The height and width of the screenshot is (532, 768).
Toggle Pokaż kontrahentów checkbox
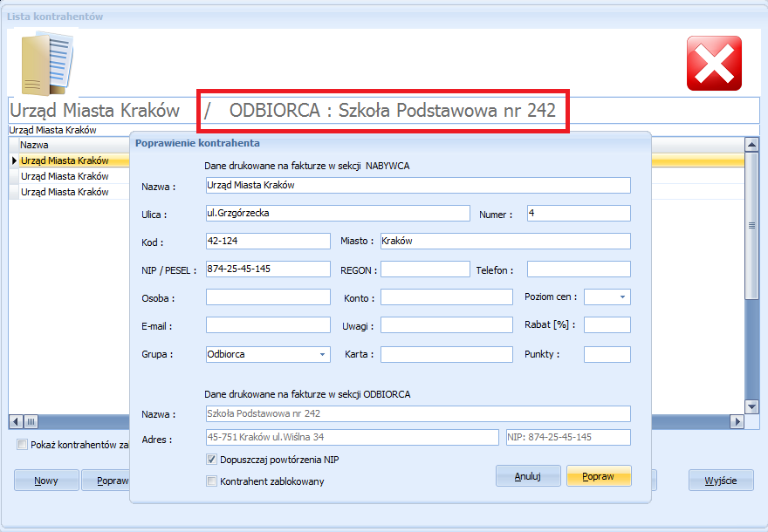point(22,445)
